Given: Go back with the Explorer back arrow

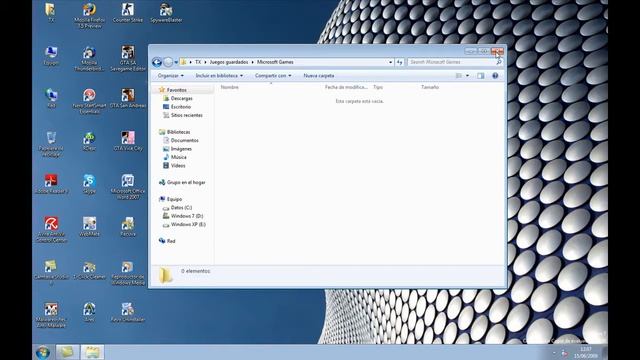Looking at the screenshot, I should (157, 62).
